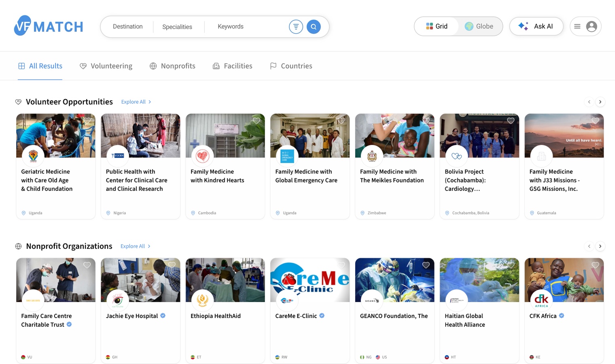Click the Destination search field
615x364 pixels.
pos(127,27)
